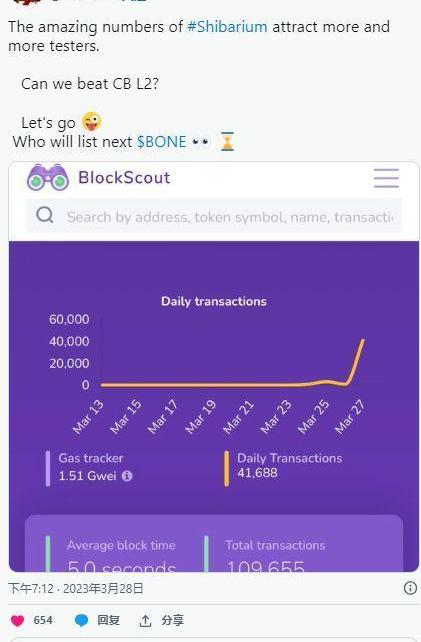Open the $BONE cashtag link

[x=161, y=142]
